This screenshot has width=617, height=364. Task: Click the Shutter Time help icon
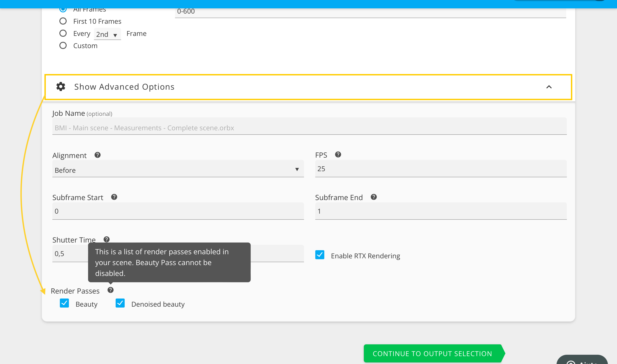(x=106, y=239)
